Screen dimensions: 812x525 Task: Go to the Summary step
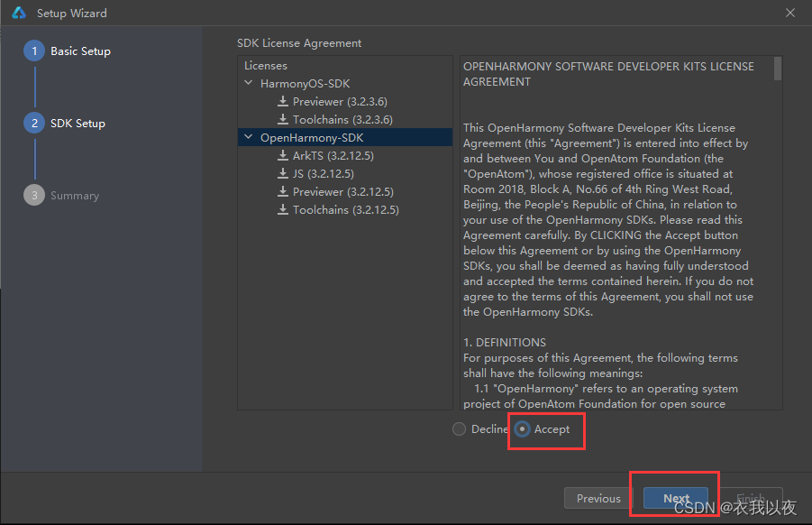[75, 196]
